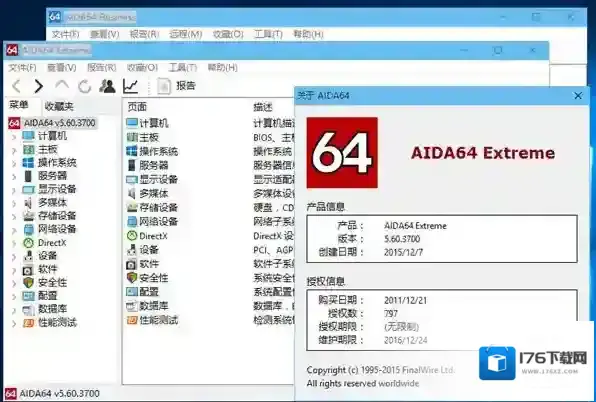
Task: Select the 显示设备 icon in the page list
Action: pos(132,179)
